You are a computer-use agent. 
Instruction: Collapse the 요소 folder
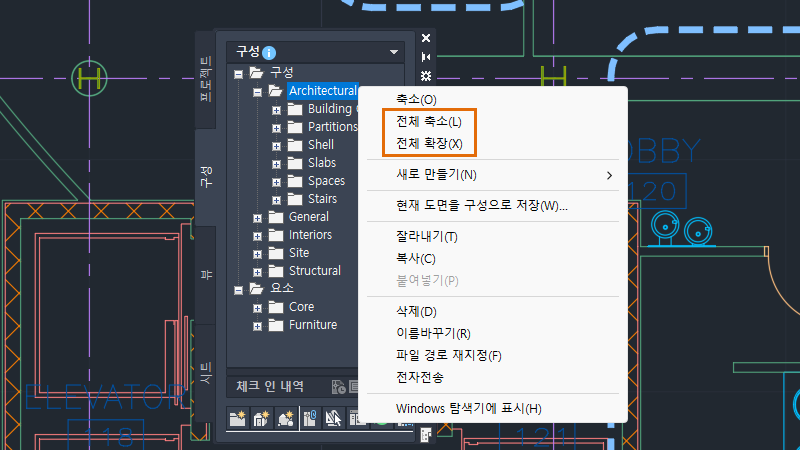click(x=238, y=290)
